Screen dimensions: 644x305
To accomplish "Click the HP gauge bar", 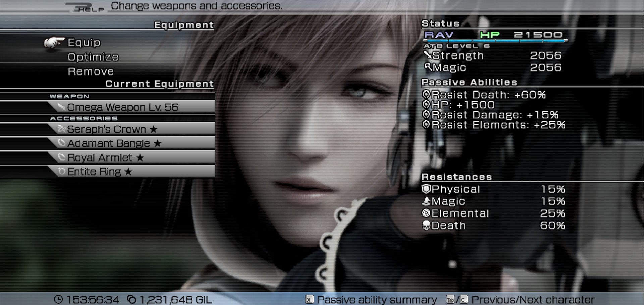I will point(495,41).
